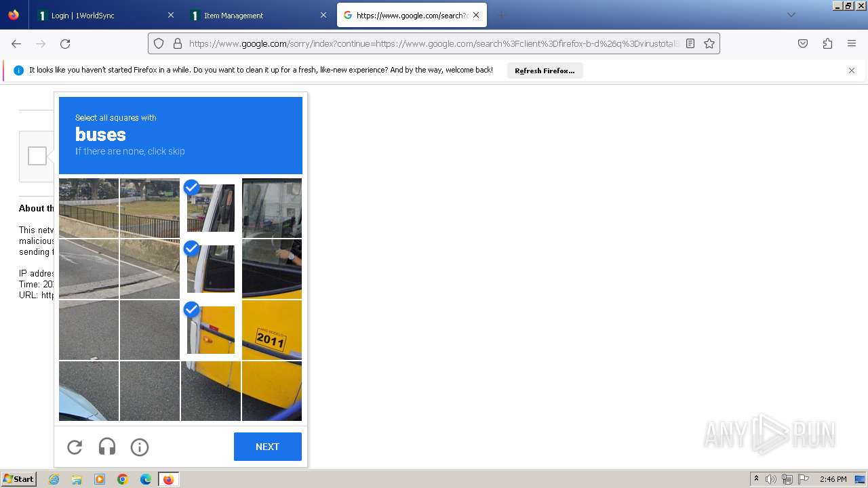Select the tile with the bus windshield in the top row
The height and width of the screenshot is (488, 868).
click(272, 208)
